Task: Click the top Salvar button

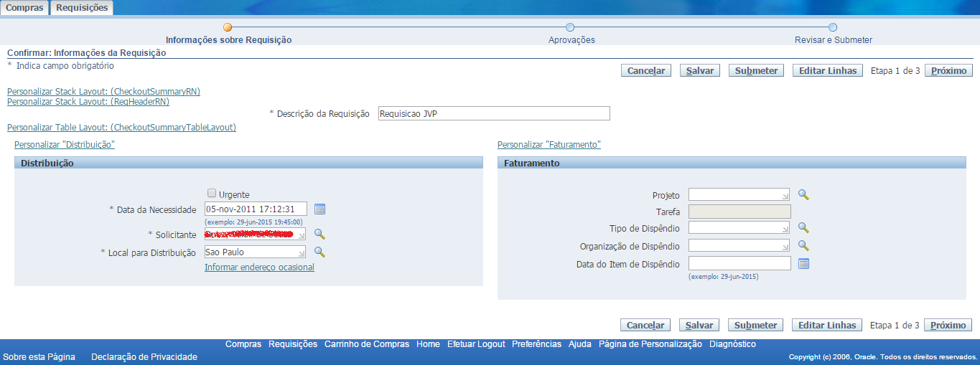Action: click(699, 71)
